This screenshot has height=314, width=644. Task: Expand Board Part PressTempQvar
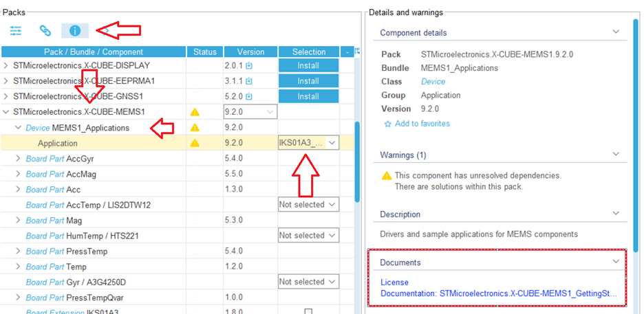18,298
